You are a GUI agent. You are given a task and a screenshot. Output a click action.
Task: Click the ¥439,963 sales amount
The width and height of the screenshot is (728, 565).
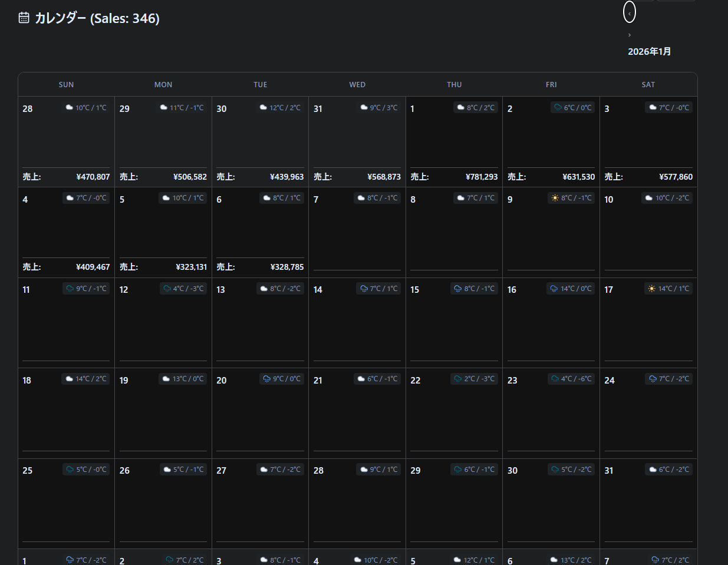coord(287,177)
